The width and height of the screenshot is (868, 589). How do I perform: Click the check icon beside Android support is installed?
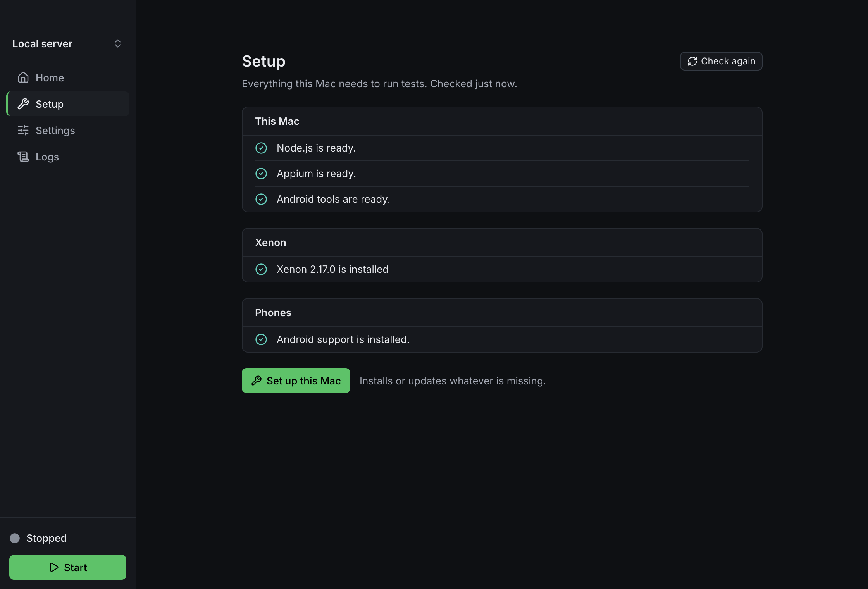tap(261, 339)
